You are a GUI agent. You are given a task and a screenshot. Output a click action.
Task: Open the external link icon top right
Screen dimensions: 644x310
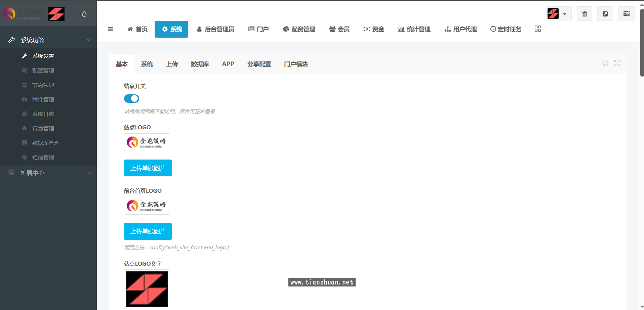point(605,13)
